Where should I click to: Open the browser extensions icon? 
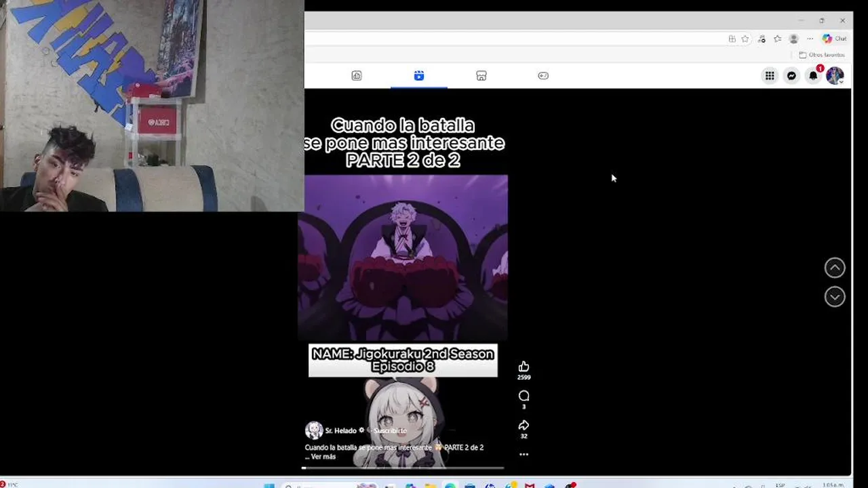click(x=762, y=39)
